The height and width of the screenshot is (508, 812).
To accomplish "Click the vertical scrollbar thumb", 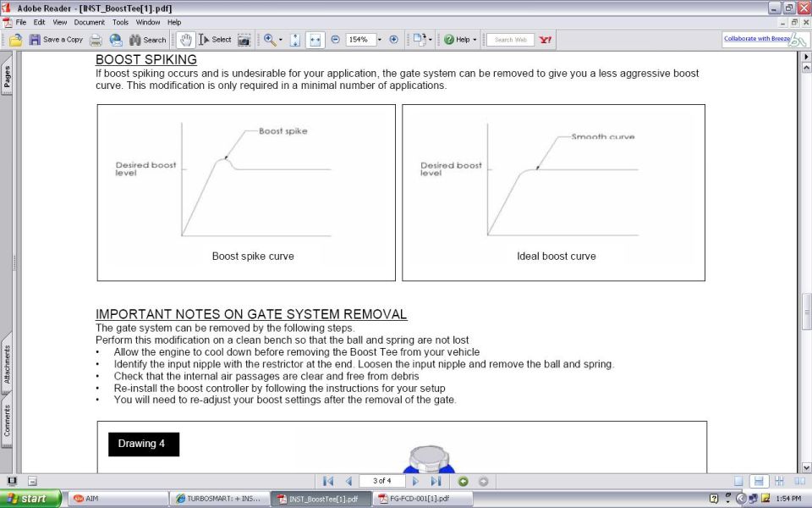I will coord(806,311).
